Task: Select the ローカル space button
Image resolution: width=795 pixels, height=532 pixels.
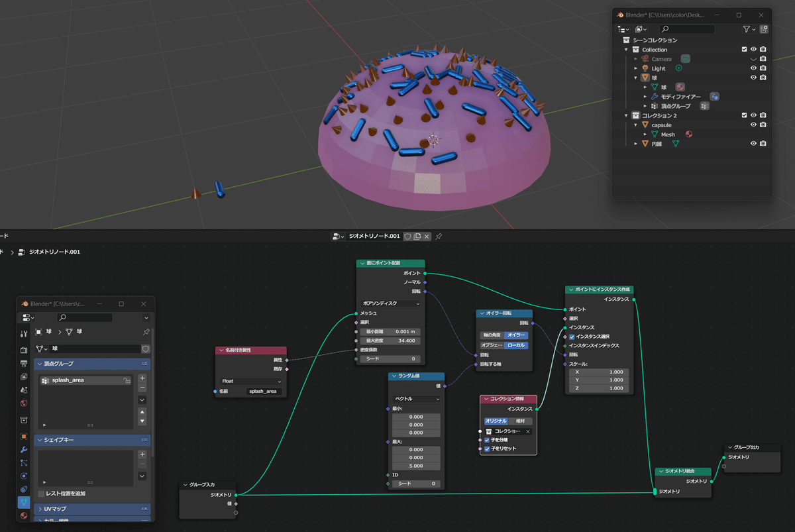Action: point(516,345)
